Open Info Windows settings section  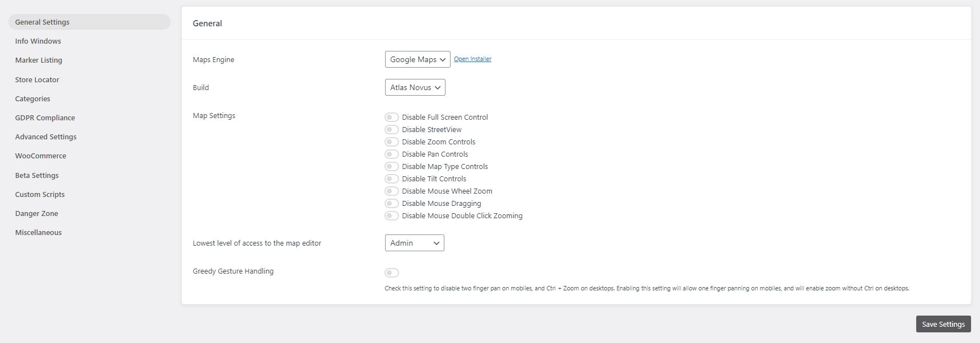click(x=38, y=41)
